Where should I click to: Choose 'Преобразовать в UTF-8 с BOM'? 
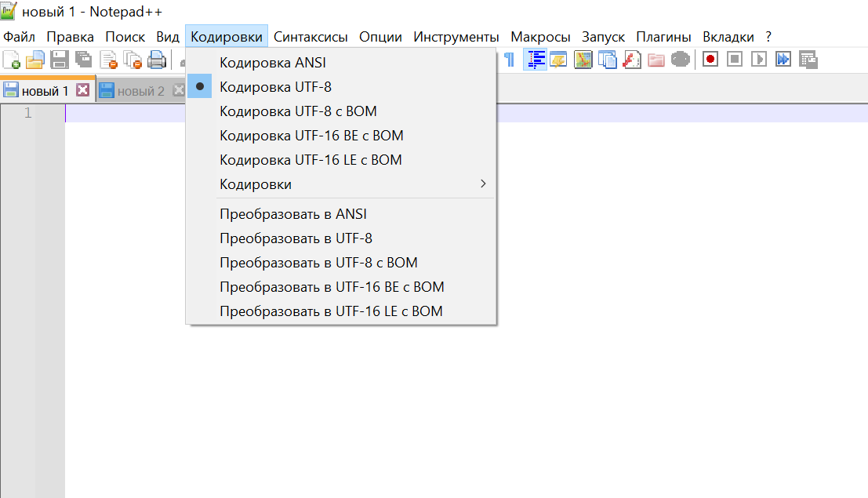point(341,264)
